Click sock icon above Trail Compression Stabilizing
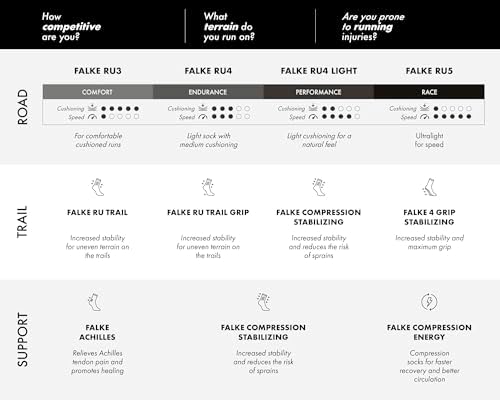 [319, 187]
